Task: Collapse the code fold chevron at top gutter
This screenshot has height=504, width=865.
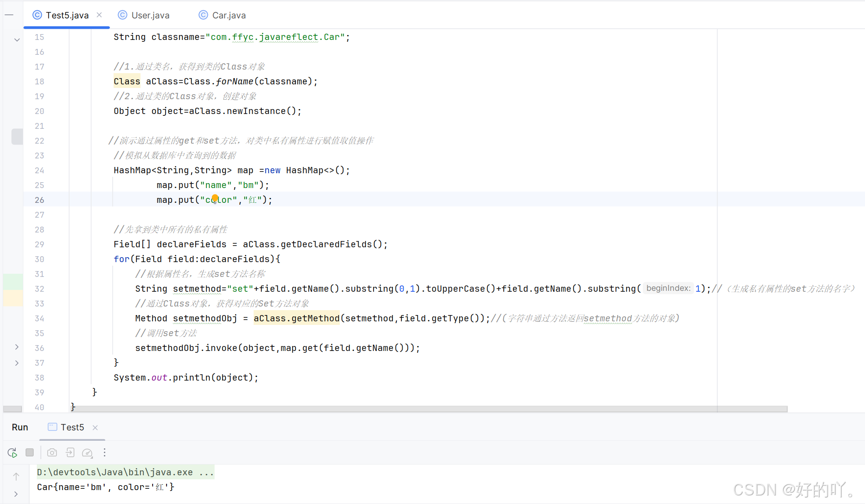Action: coord(17,40)
